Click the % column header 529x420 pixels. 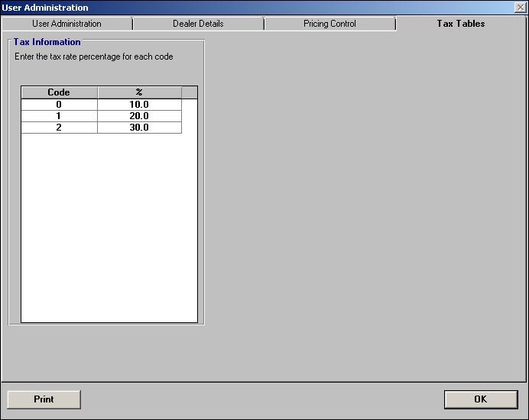point(139,92)
